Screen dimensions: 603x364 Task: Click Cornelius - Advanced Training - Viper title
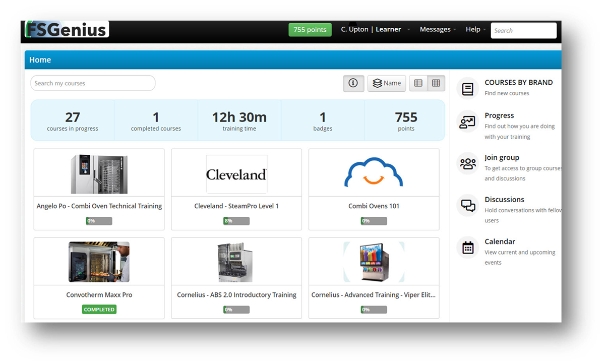(374, 295)
